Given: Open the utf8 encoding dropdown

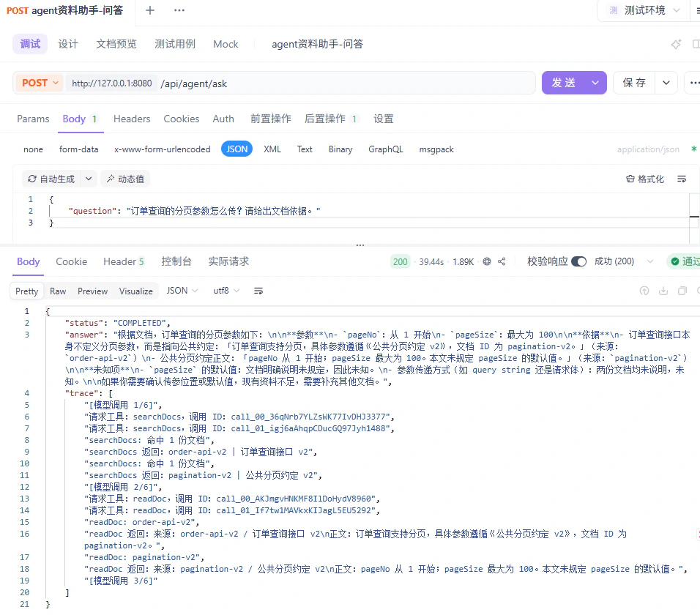Looking at the screenshot, I should click(x=226, y=291).
